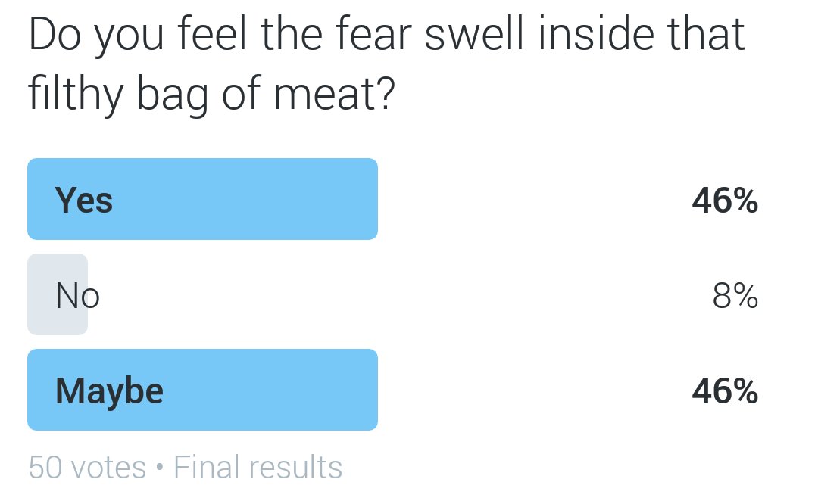Select the "Maybe" poll option label
The image size is (818, 504).
click(x=109, y=391)
